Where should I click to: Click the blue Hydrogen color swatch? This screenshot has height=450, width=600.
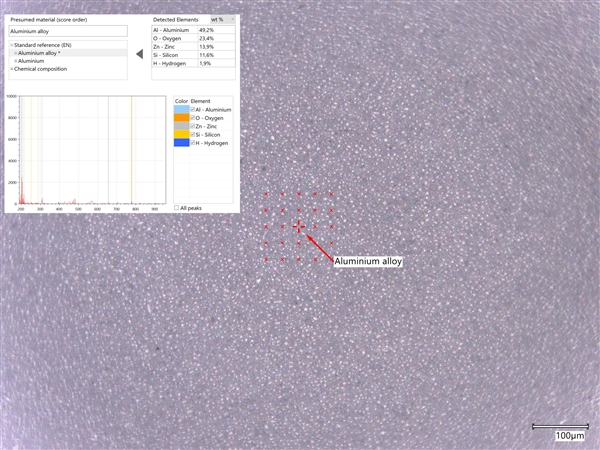pos(181,143)
